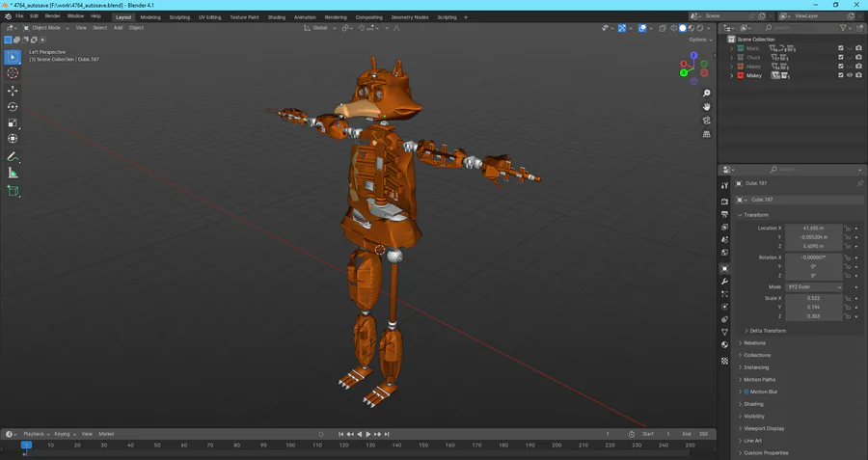Open the Object Constraints properties tab
Image resolution: width=868 pixels, height=460 pixels.
724,319
